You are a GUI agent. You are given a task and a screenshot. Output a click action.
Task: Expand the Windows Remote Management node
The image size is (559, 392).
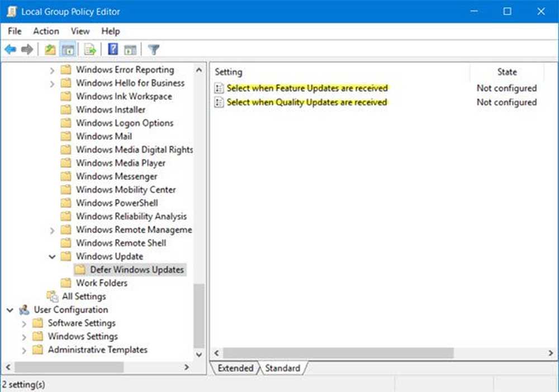(x=52, y=230)
